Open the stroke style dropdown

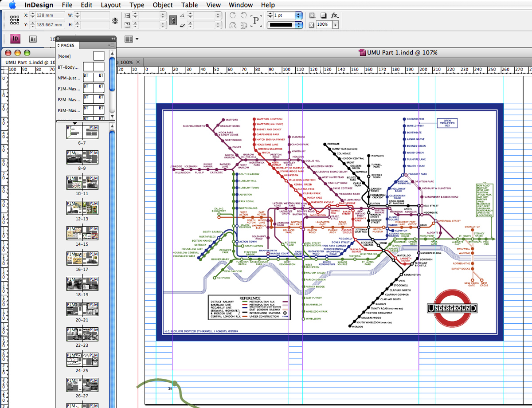[298, 24]
